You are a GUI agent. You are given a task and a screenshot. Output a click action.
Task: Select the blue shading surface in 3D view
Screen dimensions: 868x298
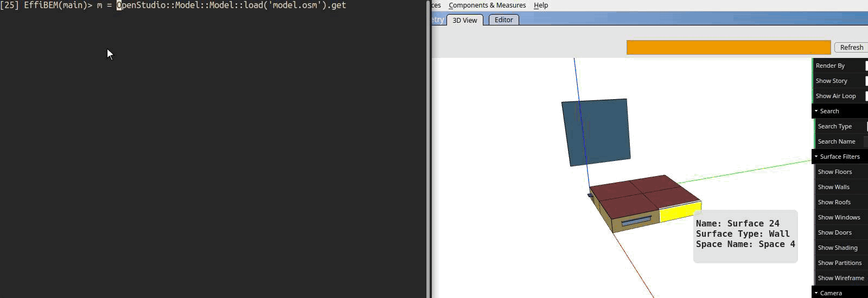(x=596, y=132)
